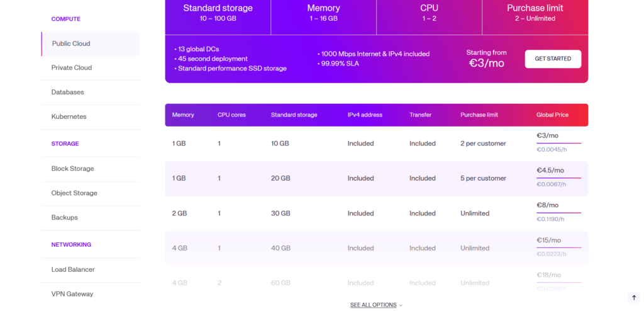Pick the 4 GB €15/mo plan row
Viewport: 644px width, 311px height.
pyautogui.click(x=376, y=248)
